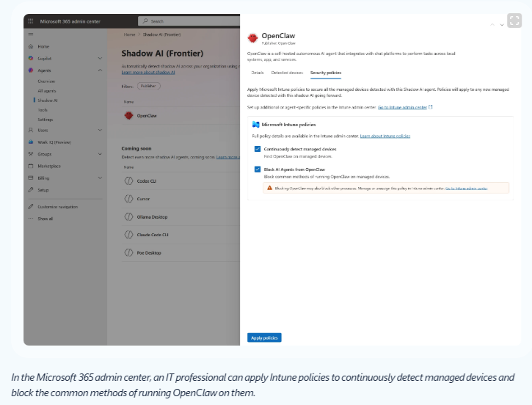This screenshot has height=405, width=532.
Task: Toggle Continuously detect managed devices checkbox
Action: point(258,149)
